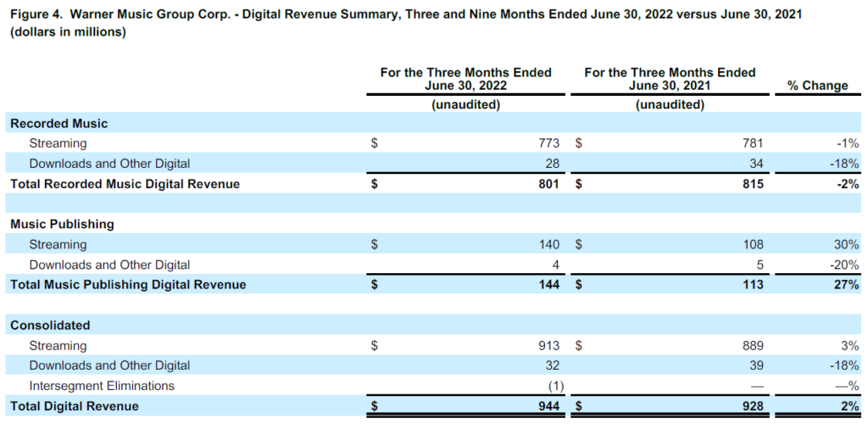Click the '(dollars in millions)' subtitle

(68, 33)
